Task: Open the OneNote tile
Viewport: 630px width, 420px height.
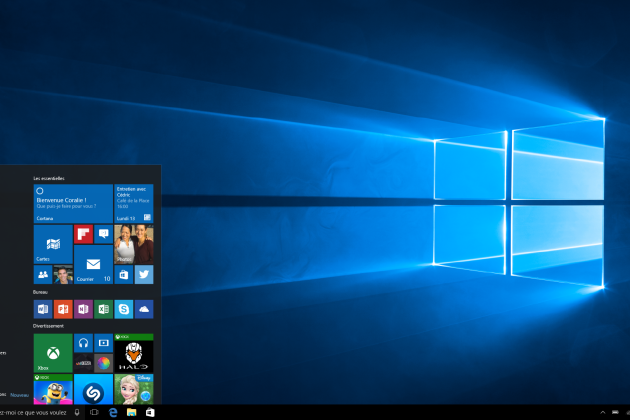Action: click(83, 309)
